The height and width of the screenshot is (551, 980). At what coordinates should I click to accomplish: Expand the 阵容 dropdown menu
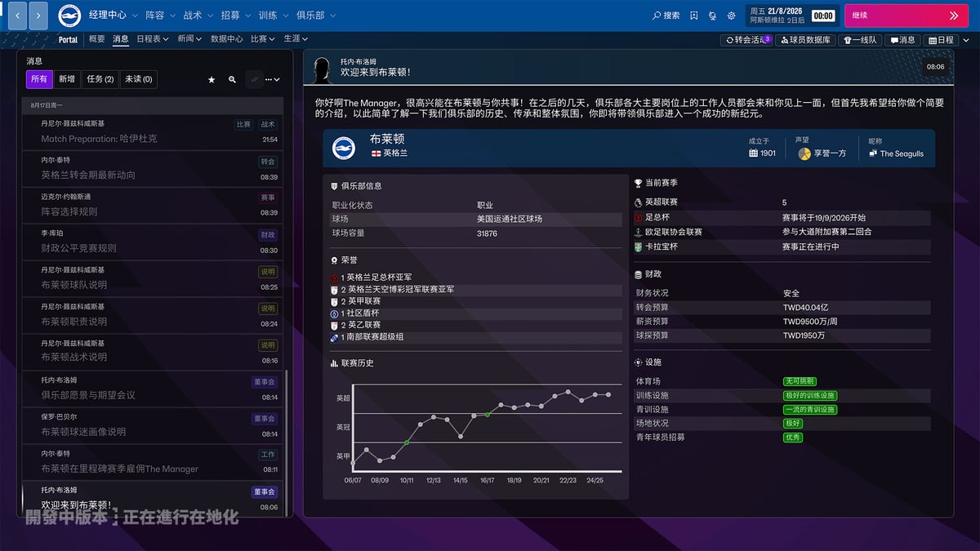(159, 16)
